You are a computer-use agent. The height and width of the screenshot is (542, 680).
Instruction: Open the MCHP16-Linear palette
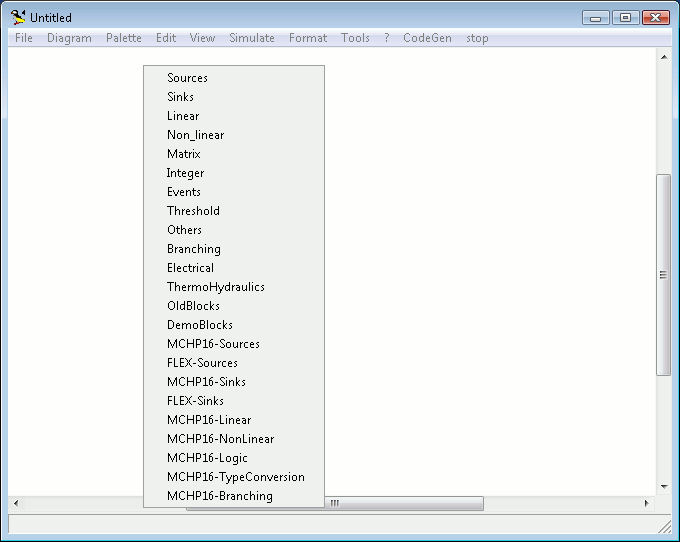pyautogui.click(x=234, y=420)
